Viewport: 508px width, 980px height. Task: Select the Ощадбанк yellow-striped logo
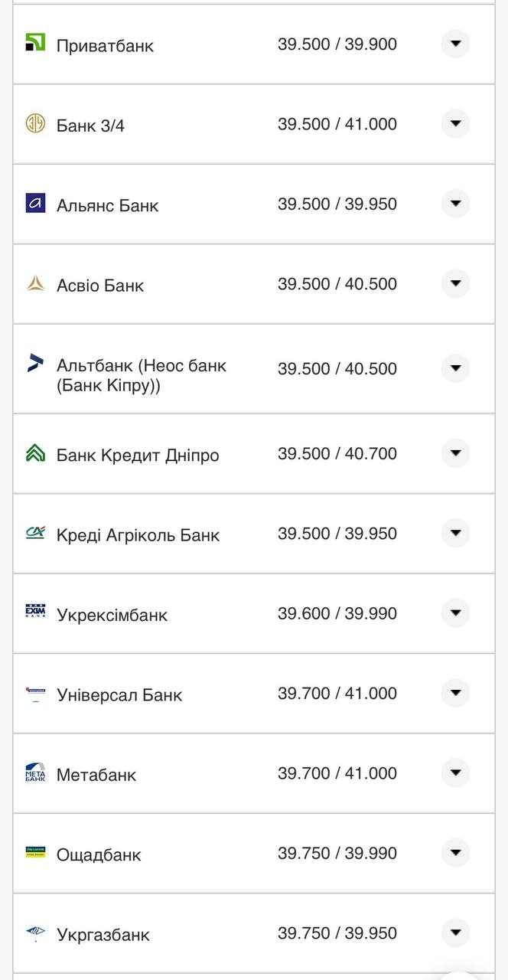[36, 854]
